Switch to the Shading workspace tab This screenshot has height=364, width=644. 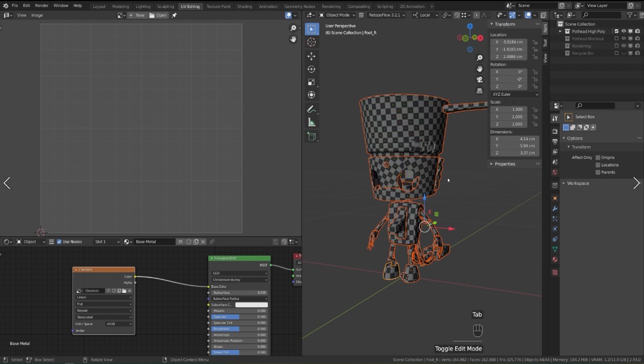[x=244, y=6]
